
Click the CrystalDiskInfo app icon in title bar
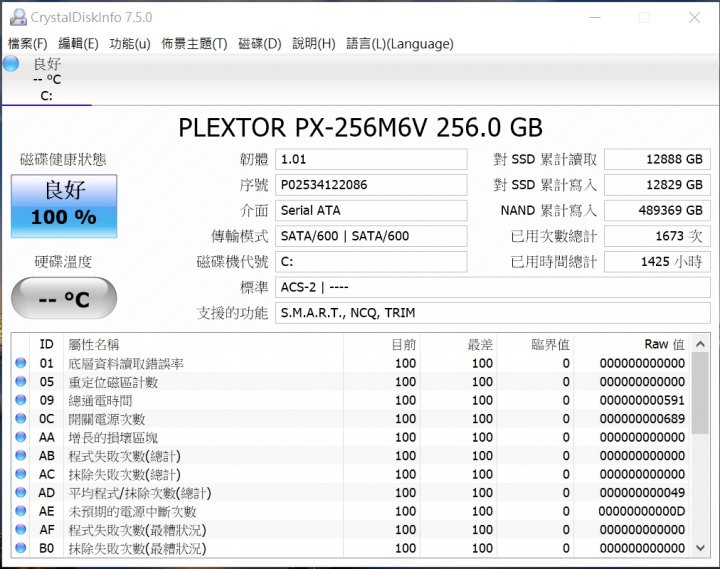point(18,17)
